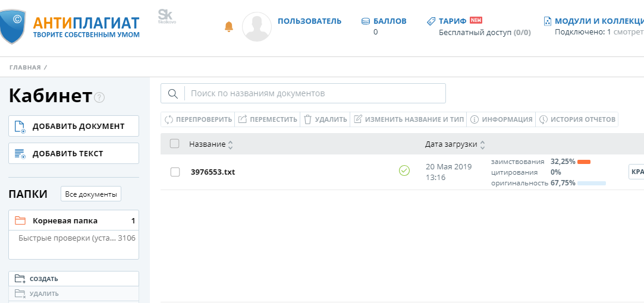
Task: Open the user profile avatar
Action: [256, 27]
